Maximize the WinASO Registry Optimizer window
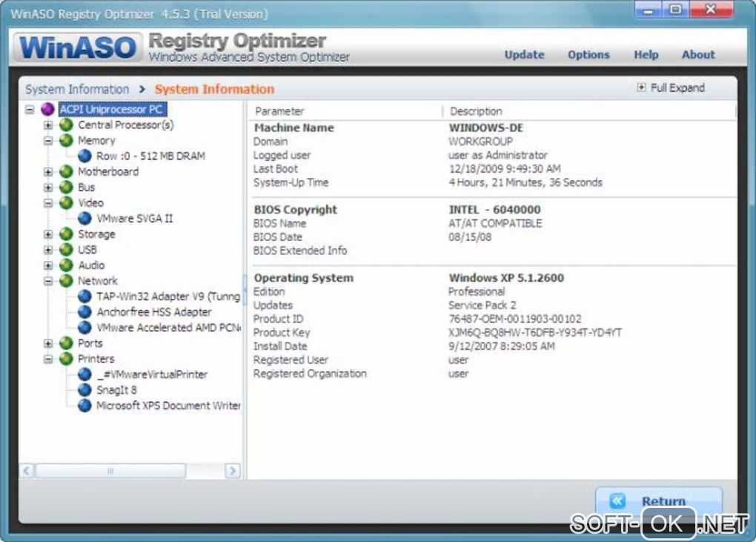 [x=675, y=10]
